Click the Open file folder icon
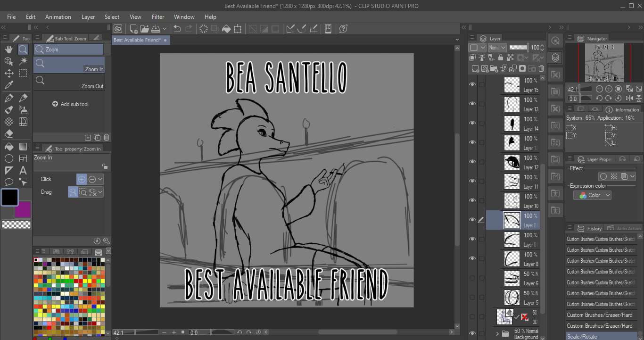This screenshot has height=340, width=644. tap(145, 29)
